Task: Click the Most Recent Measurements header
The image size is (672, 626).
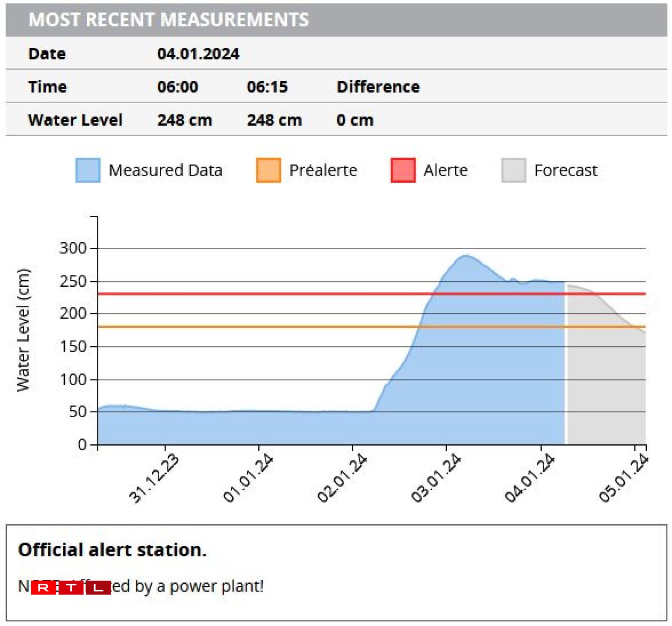Action: [168, 20]
